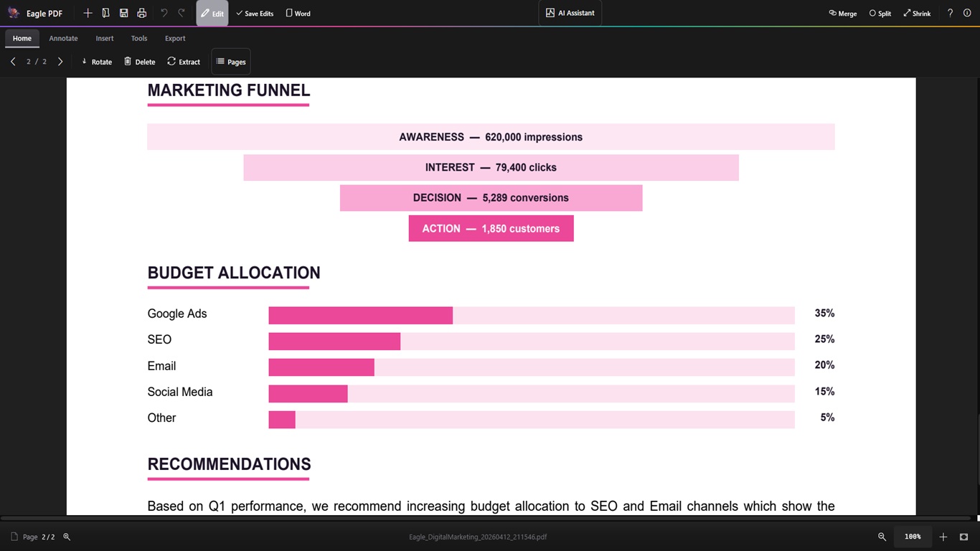Click the 100% zoom level control
This screenshot has height=551, width=980.
coord(912,536)
